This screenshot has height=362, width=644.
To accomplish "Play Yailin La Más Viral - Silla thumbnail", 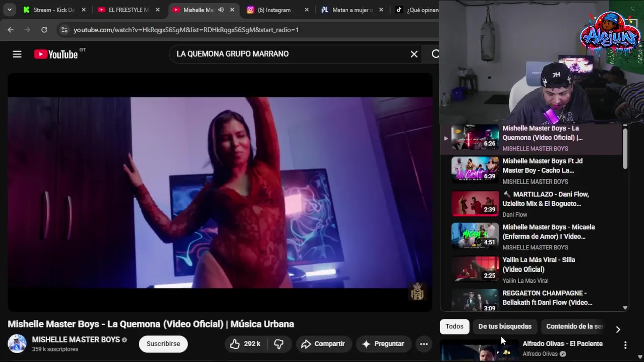I will coord(475,268).
